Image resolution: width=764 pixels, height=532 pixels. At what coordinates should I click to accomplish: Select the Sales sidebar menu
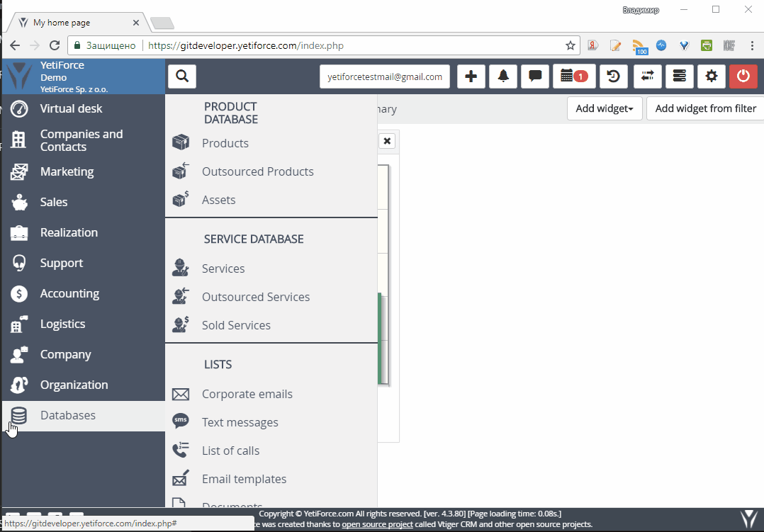coord(84,202)
